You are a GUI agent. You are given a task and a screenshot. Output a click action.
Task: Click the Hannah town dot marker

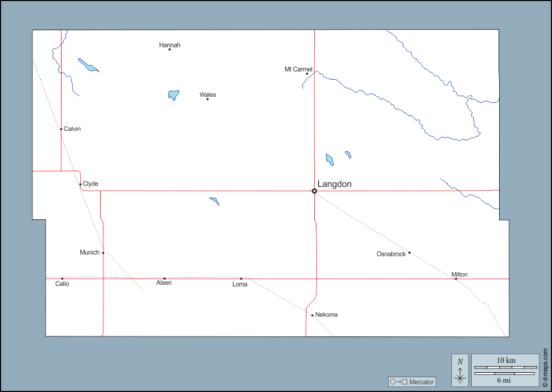pos(170,49)
